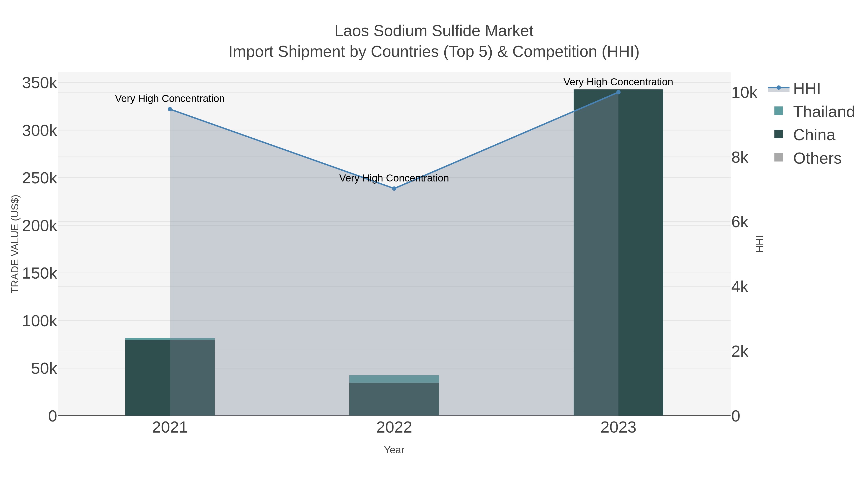The height and width of the screenshot is (488, 868).
Task: Click the 10k right axis tick
Action: [x=744, y=92]
